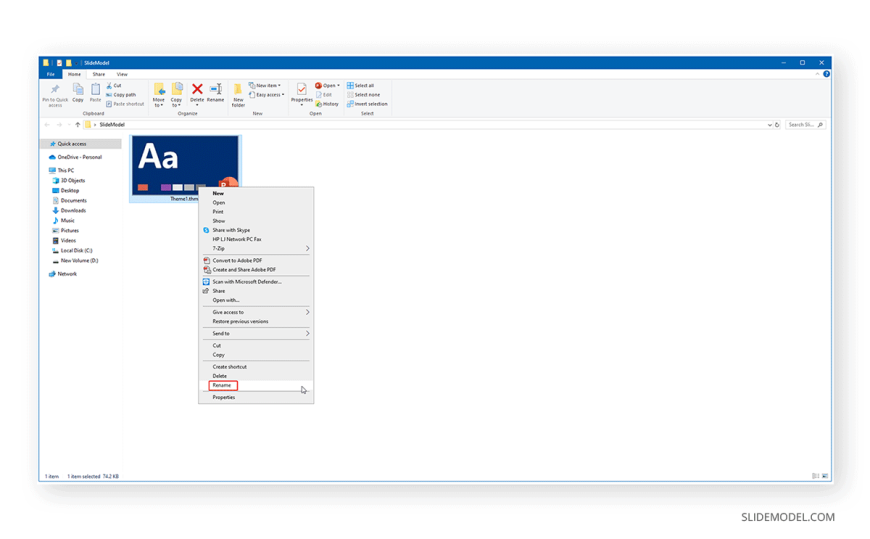
Task: Click Cut in the Clipboard group
Action: point(114,85)
